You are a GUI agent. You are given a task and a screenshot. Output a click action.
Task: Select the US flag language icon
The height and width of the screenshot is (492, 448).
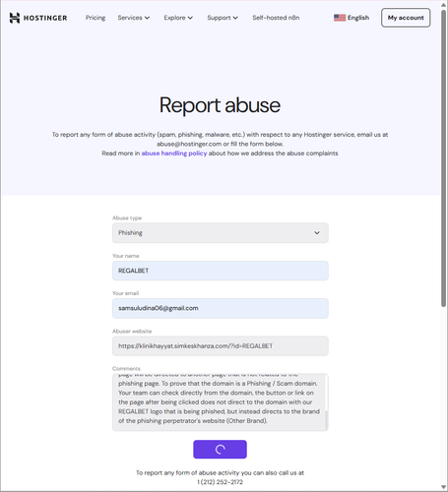[340, 18]
